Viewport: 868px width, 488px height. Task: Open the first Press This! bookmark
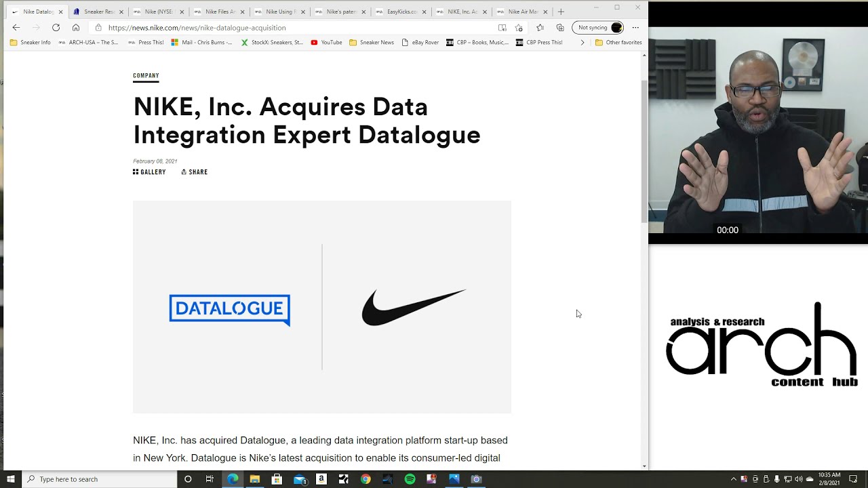(146, 42)
